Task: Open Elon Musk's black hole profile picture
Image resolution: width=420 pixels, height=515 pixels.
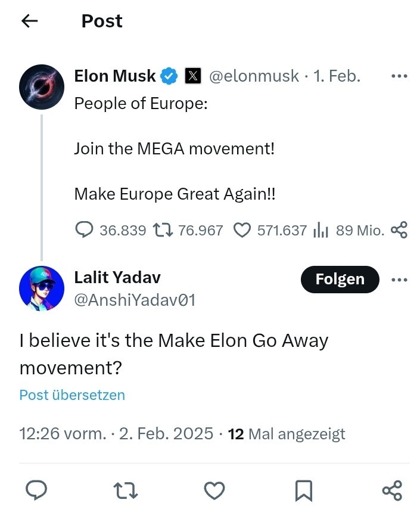Action: (41, 86)
